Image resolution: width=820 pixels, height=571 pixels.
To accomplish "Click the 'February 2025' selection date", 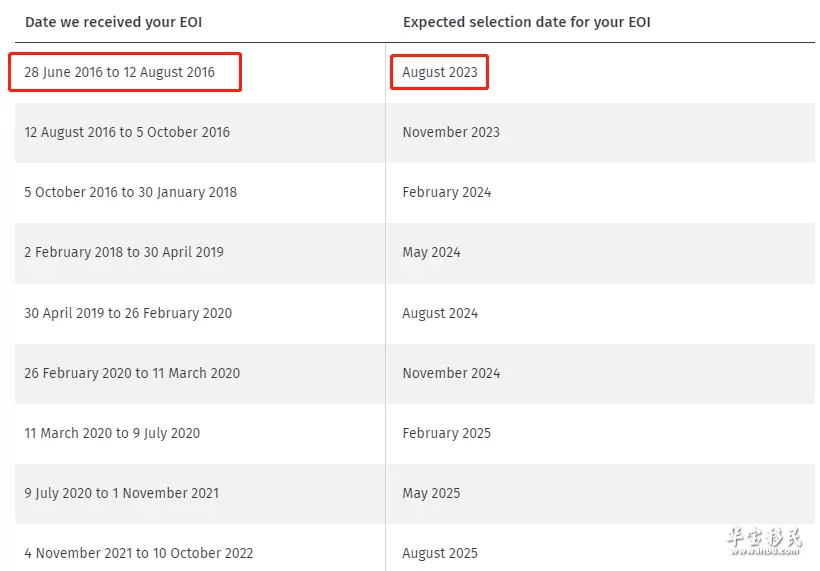I will pyautogui.click(x=447, y=433).
